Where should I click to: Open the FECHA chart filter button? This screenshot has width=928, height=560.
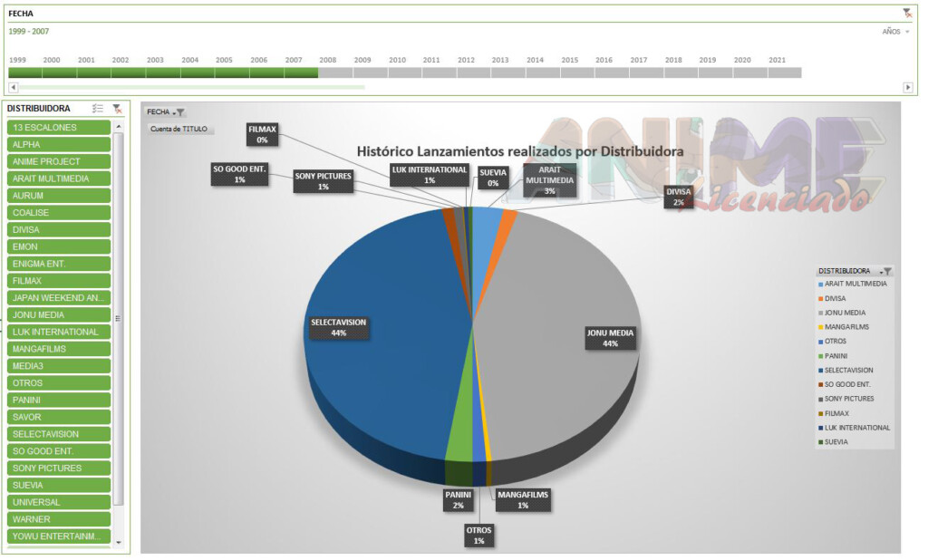coord(166,111)
